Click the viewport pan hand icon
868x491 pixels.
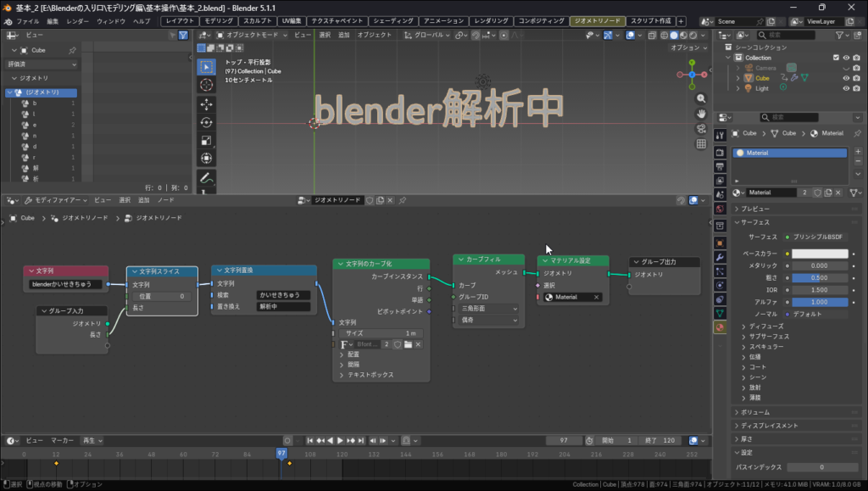point(701,114)
